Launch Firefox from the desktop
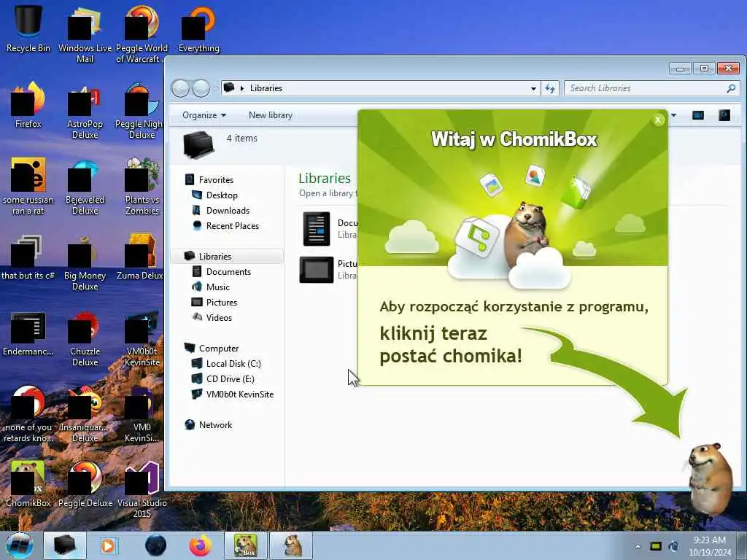Image resolution: width=747 pixels, height=560 pixels. click(28, 105)
